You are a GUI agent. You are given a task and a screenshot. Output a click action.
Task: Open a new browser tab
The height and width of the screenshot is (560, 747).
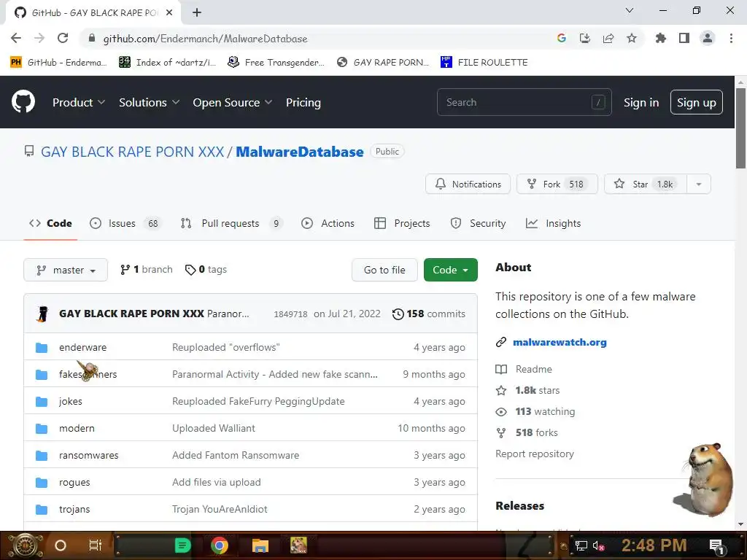197,12
